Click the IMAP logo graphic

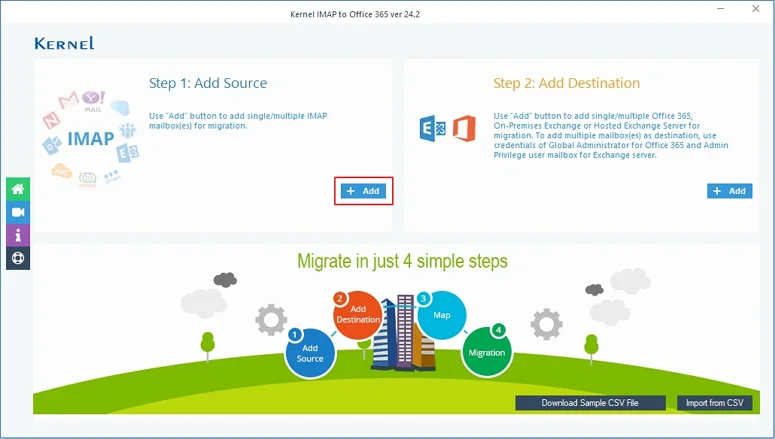point(91,138)
